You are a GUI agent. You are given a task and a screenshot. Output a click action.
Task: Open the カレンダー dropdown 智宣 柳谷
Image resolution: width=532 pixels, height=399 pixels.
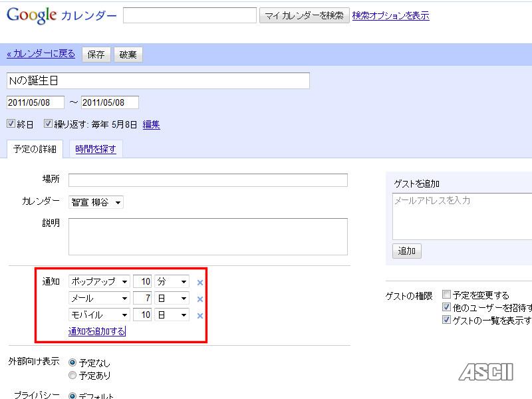(96, 202)
